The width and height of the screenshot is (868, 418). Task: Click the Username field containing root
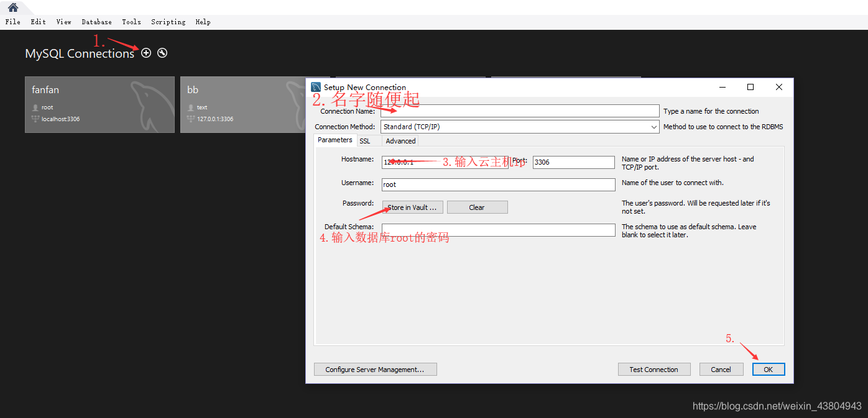[x=498, y=184]
